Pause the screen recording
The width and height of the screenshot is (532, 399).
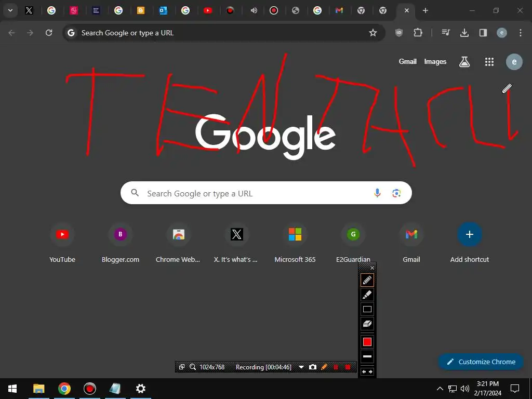(336, 367)
